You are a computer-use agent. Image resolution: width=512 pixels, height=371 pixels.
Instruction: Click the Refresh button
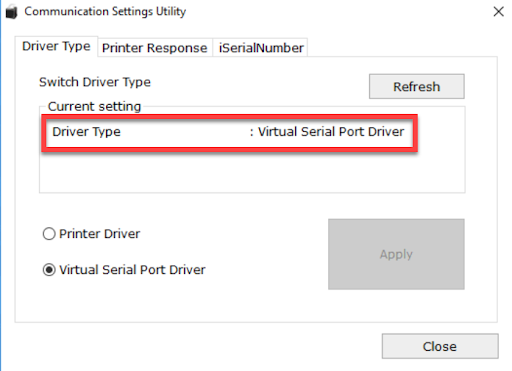pos(417,86)
